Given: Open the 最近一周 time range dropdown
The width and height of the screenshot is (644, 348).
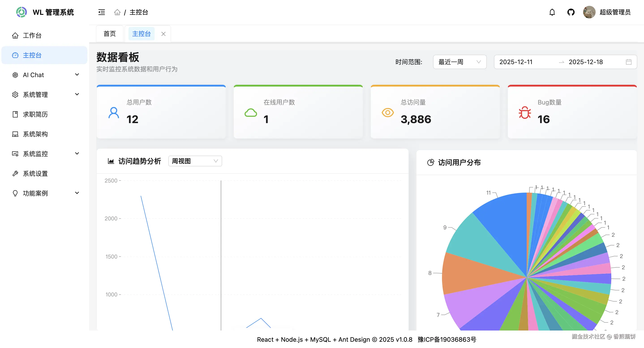Looking at the screenshot, I should pos(459,62).
